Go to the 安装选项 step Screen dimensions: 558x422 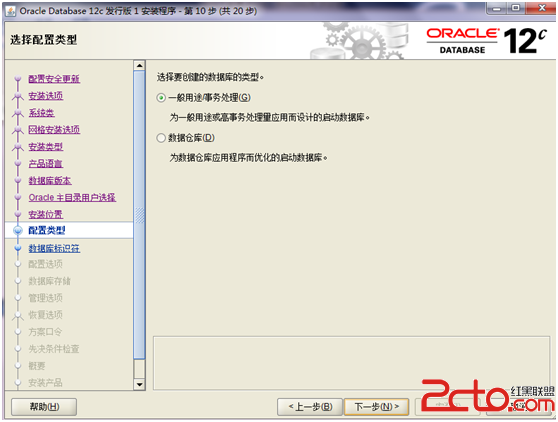(46, 96)
